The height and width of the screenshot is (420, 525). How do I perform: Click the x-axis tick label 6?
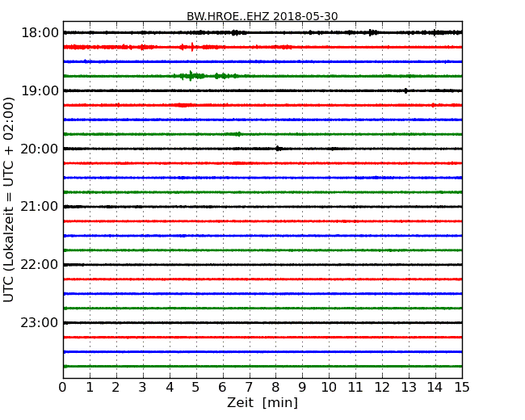pos(222,388)
